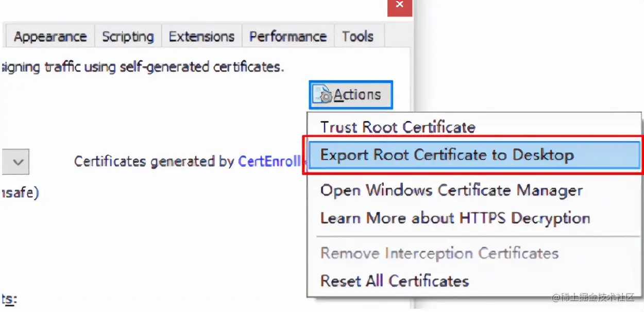This screenshot has height=312, width=644.
Task: Open the Actions button menu
Action: coord(351,95)
